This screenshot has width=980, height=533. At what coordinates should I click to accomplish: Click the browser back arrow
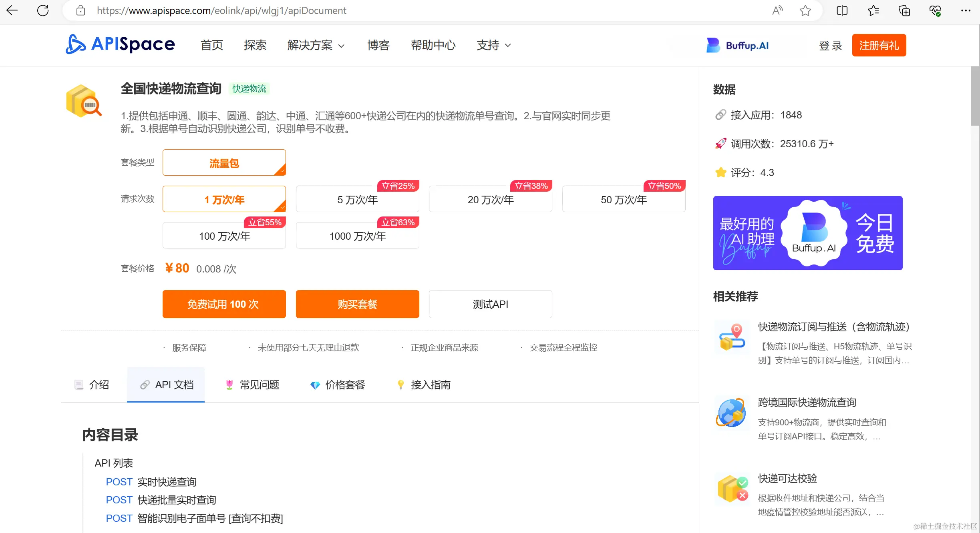[12, 10]
